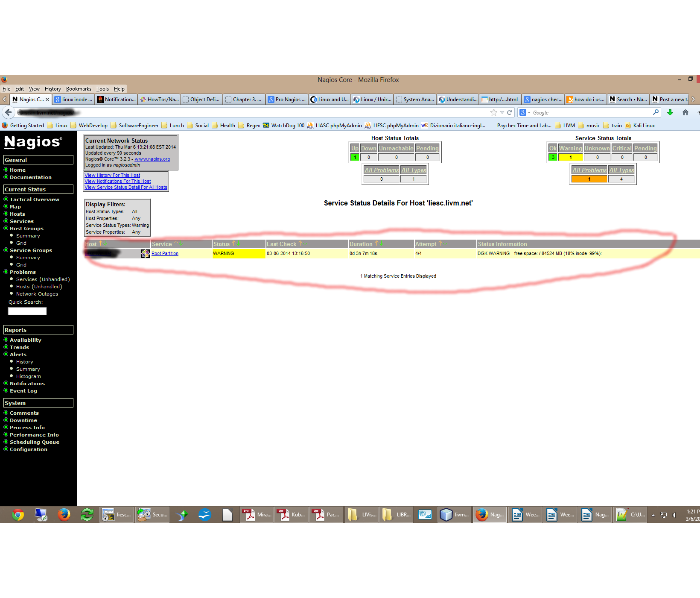Sort the Status column ascending with up arrow
Viewport: 700px width, 598px height.
pyautogui.click(x=233, y=243)
